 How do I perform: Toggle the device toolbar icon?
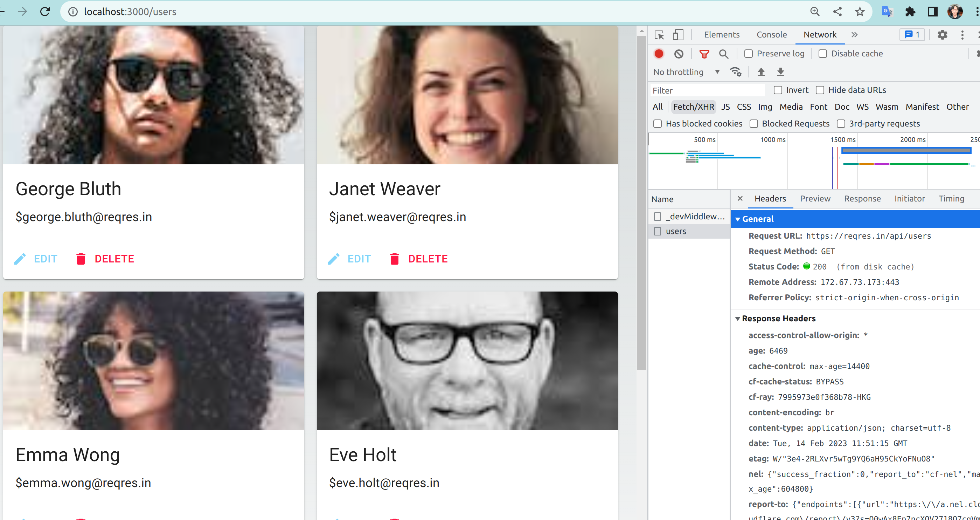click(x=678, y=35)
